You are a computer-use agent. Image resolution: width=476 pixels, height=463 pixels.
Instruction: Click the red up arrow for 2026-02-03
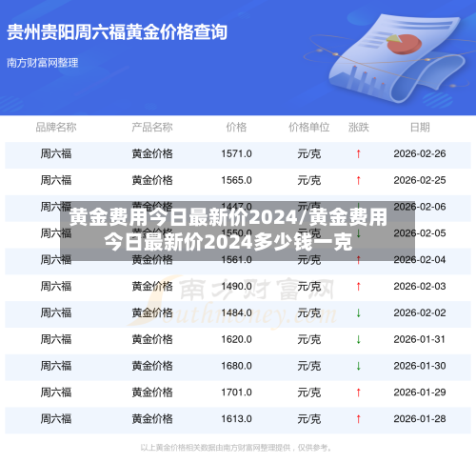point(359,287)
